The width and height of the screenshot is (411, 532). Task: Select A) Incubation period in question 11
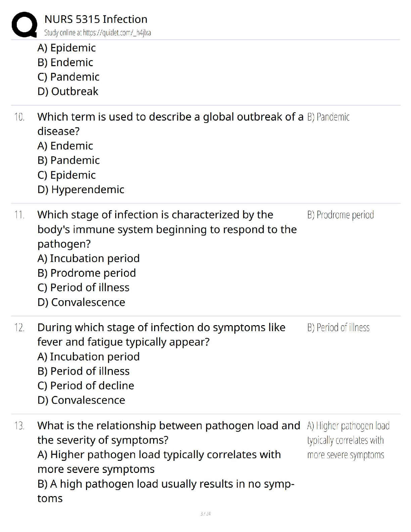point(88,258)
